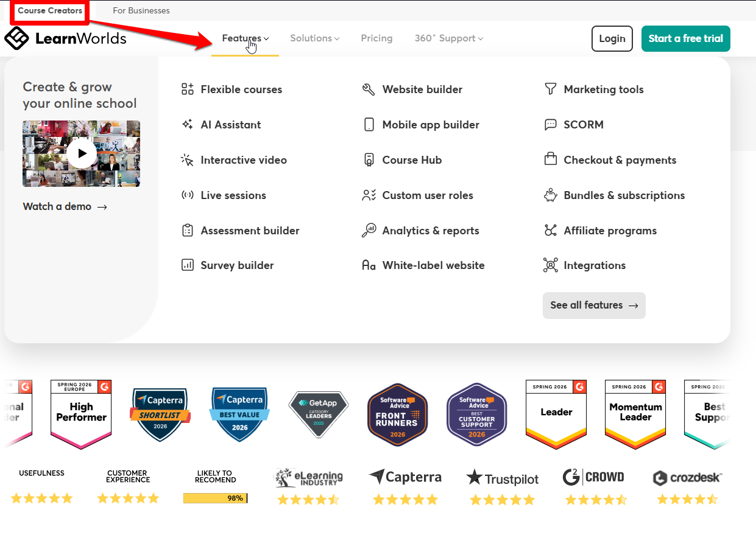Click the Live sessions broadcast icon
The image size is (756, 549).
188,195
